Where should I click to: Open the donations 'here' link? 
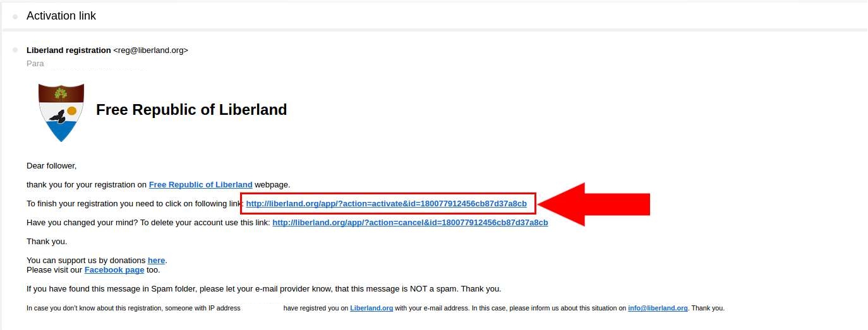coord(156,260)
